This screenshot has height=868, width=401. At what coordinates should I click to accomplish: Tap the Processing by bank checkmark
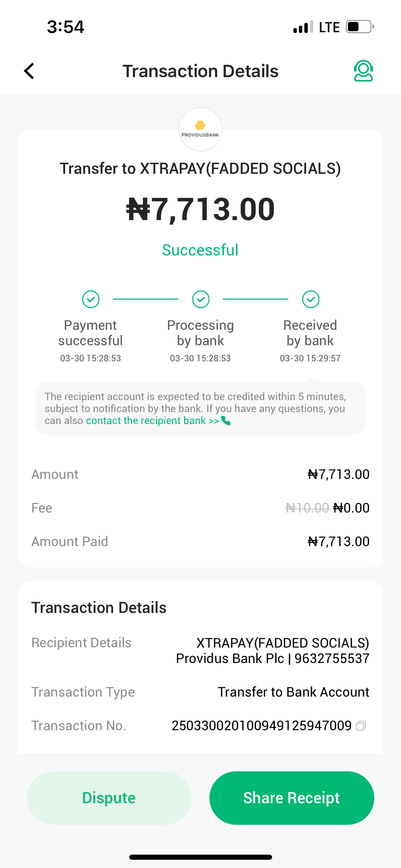(x=201, y=299)
